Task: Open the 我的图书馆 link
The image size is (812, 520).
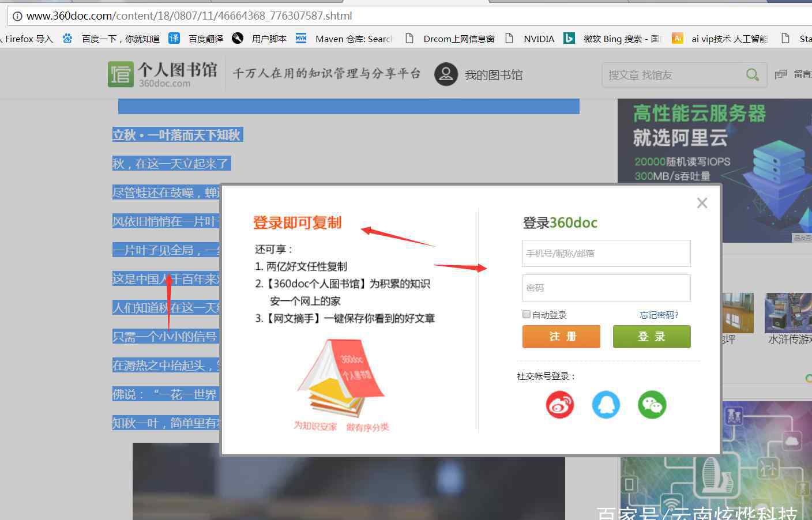Action: point(494,75)
